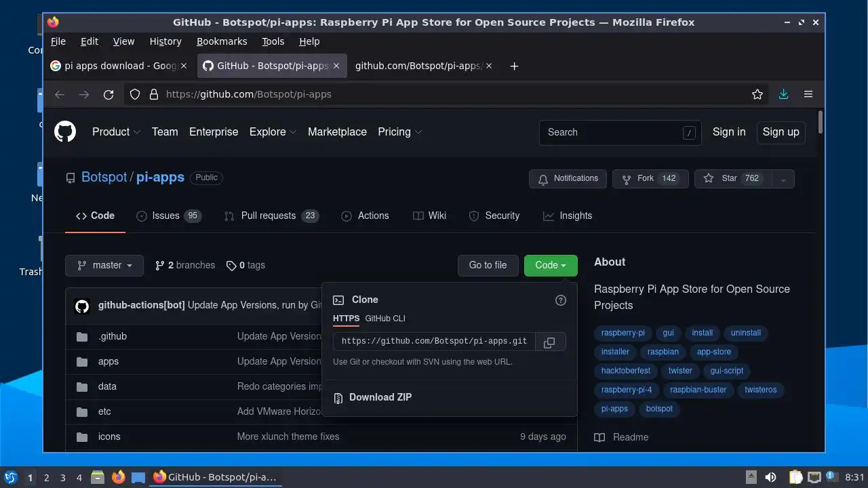Click the GitHub Octocat logo

point(65,131)
